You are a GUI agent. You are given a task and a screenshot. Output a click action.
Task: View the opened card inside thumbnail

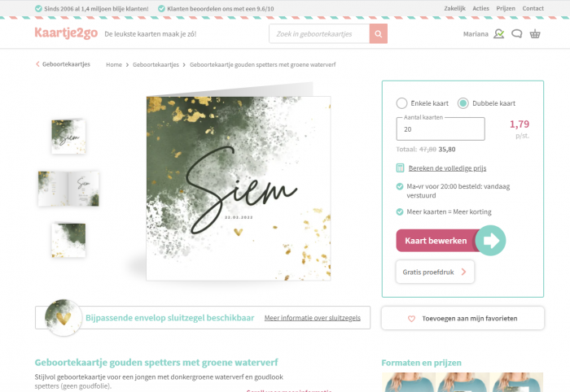[x=68, y=189]
